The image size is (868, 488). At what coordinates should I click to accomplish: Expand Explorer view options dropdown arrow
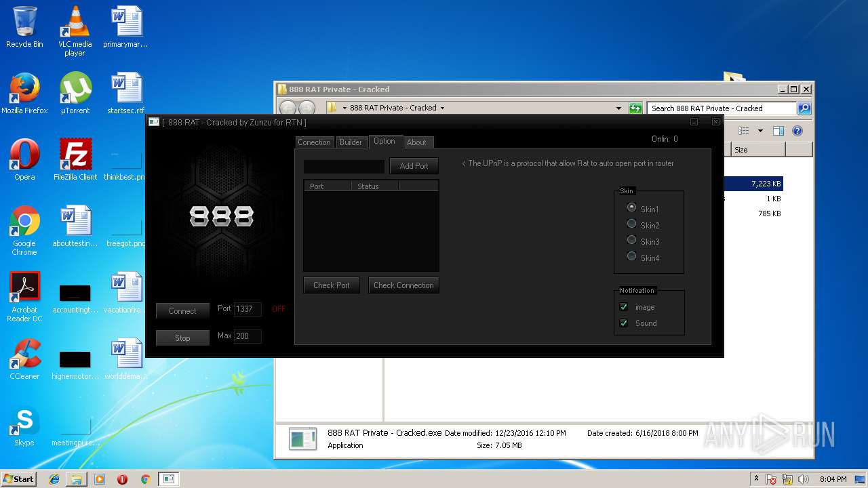click(760, 131)
